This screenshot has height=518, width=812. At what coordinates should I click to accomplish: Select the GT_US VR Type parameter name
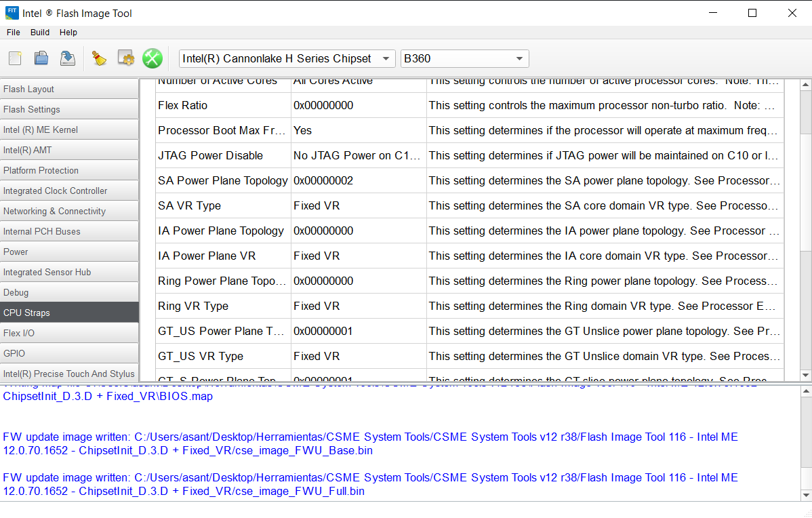click(223, 357)
